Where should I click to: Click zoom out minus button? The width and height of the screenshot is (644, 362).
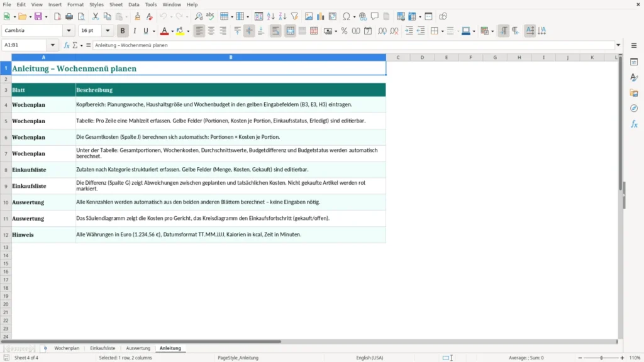click(x=580, y=358)
